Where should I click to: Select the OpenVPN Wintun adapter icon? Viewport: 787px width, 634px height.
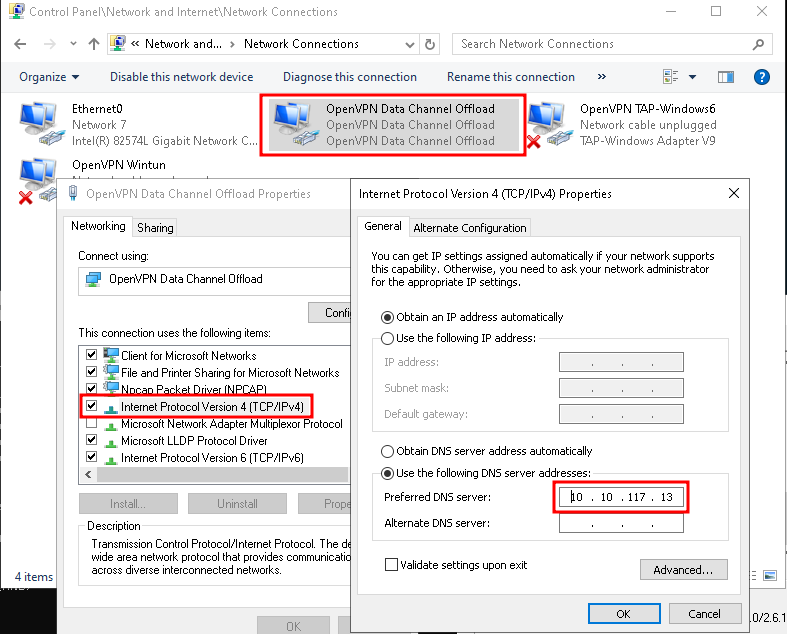(x=40, y=180)
